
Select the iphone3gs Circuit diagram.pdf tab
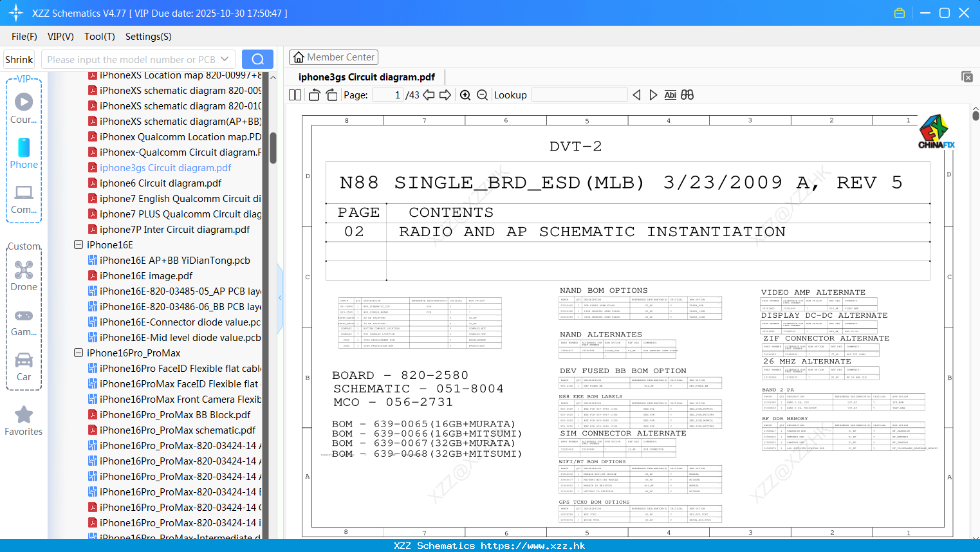tap(367, 77)
